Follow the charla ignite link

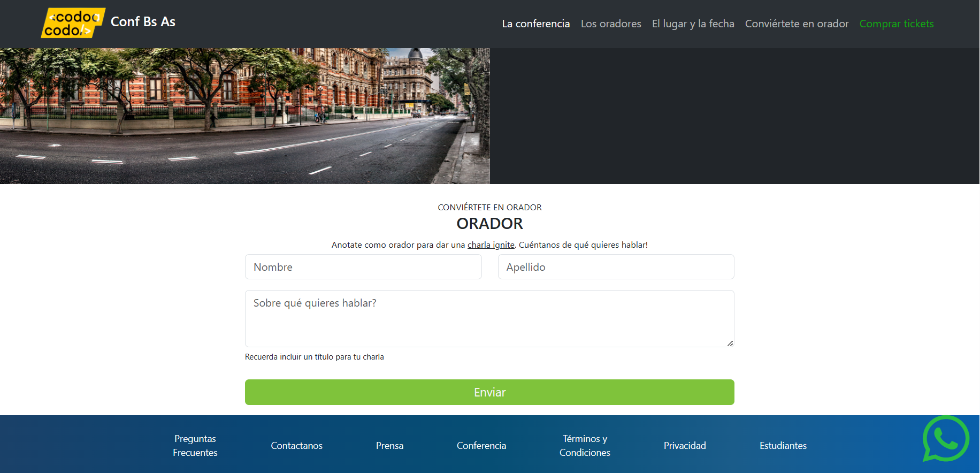coord(491,245)
